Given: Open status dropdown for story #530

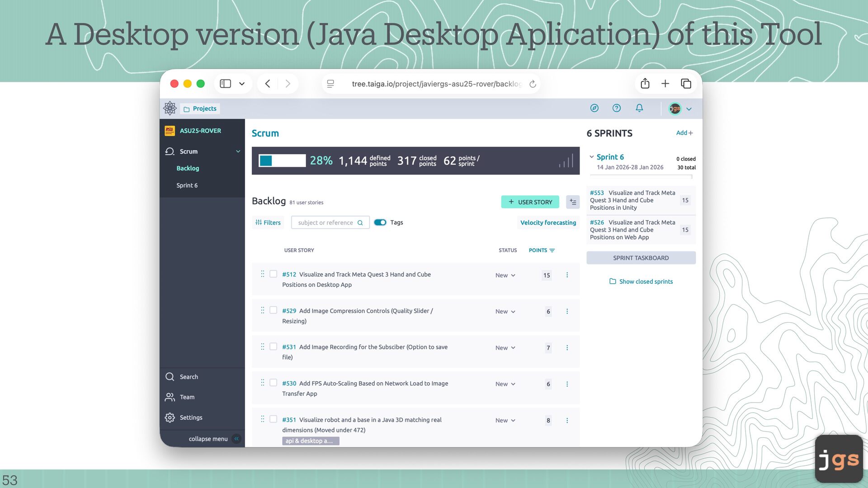Looking at the screenshot, I should pos(505,384).
